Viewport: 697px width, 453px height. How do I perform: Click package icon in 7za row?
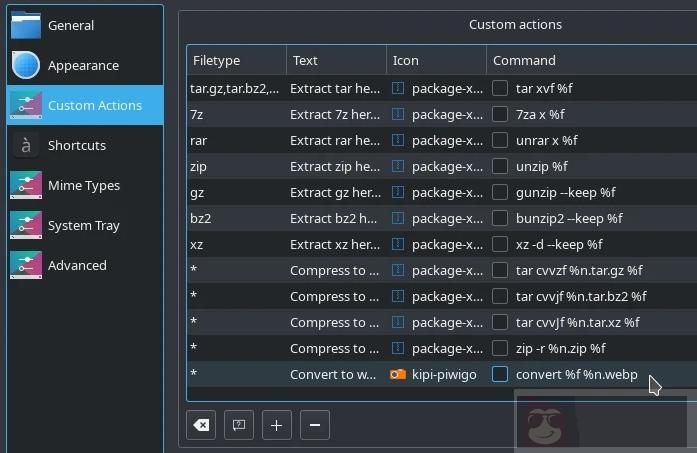click(x=398, y=114)
